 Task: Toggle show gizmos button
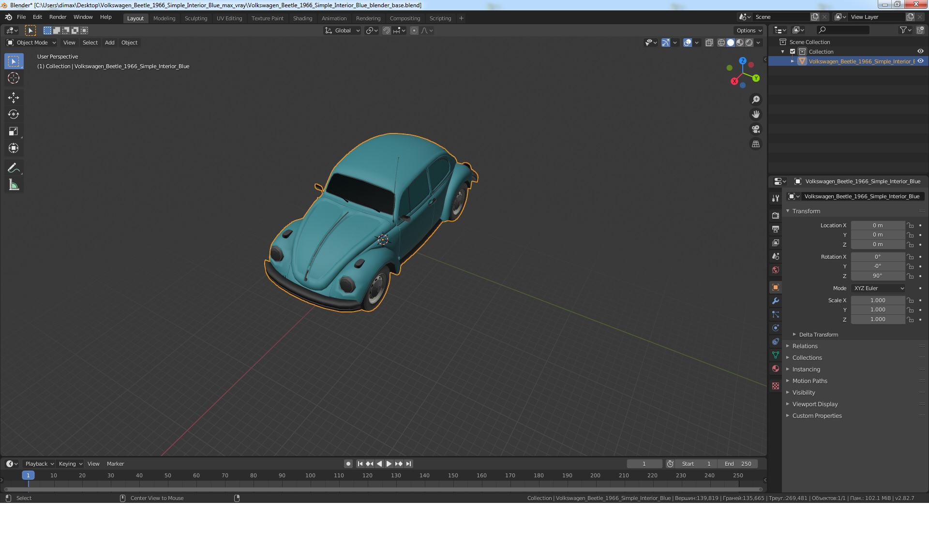pos(666,43)
